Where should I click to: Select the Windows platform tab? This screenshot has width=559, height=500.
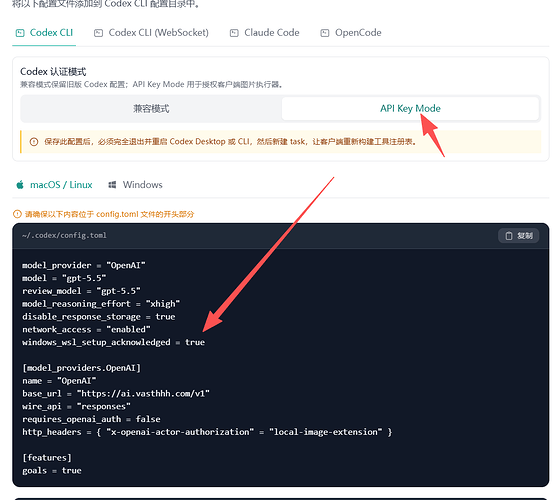pyautogui.click(x=135, y=185)
